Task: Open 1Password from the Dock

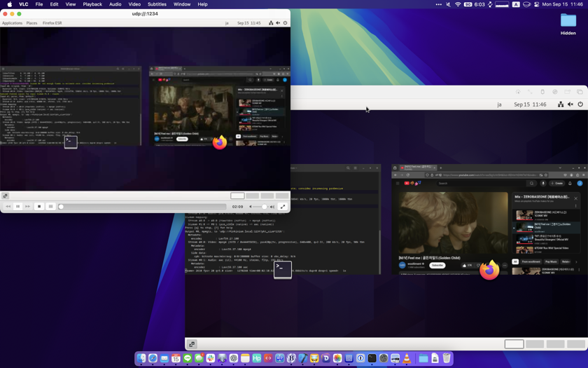Action: pyautogui.click(x=360, y=358)
